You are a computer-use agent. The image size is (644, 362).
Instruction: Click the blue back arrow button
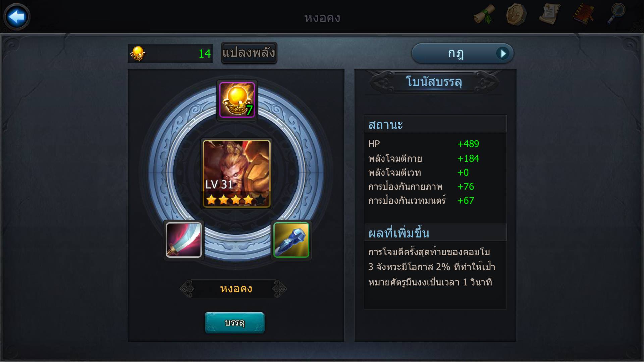[x=16, y=16]
